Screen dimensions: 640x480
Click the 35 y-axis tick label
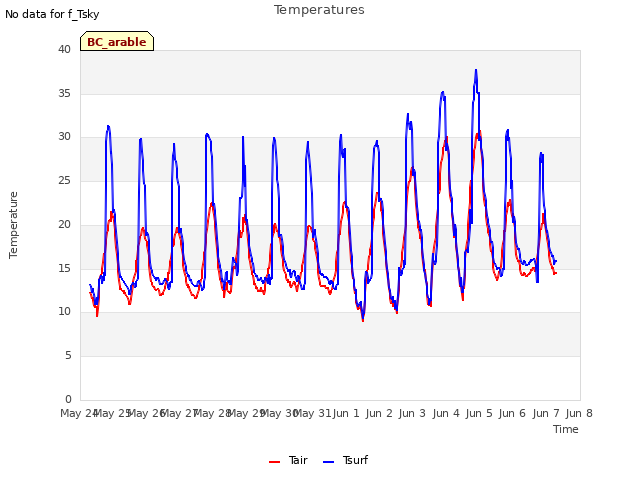pos(64,93)
